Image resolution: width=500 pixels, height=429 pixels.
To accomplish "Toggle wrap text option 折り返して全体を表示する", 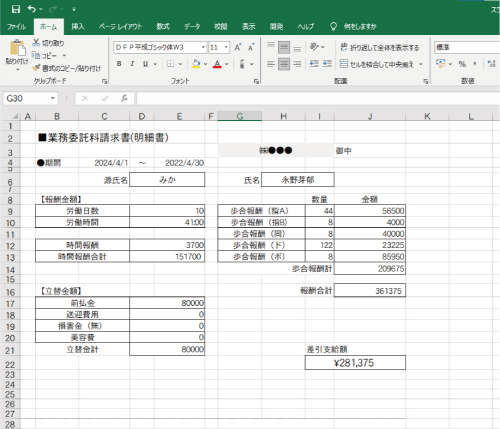I will pyautogui.click(x=380, y=47).
